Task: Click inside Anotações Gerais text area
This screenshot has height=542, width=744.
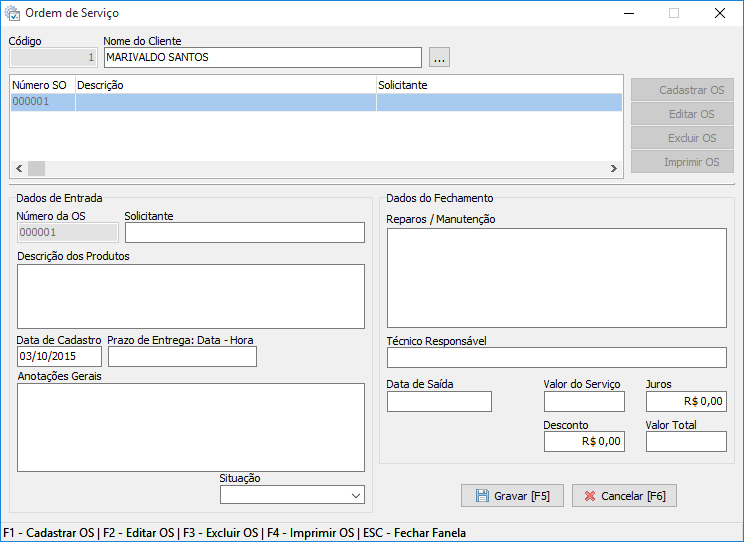Action: (190, 427)
